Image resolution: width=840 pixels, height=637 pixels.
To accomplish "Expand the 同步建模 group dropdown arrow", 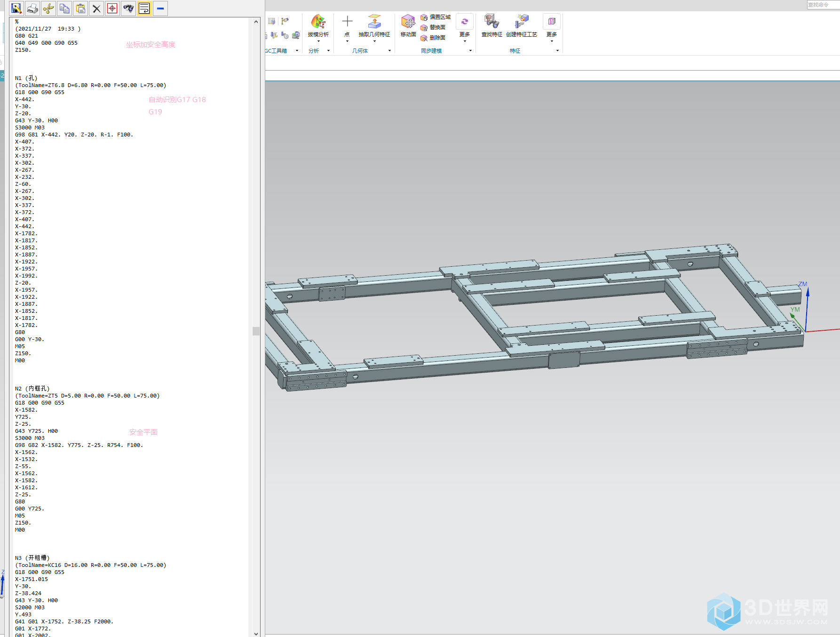I will click(x=470, y=51).
